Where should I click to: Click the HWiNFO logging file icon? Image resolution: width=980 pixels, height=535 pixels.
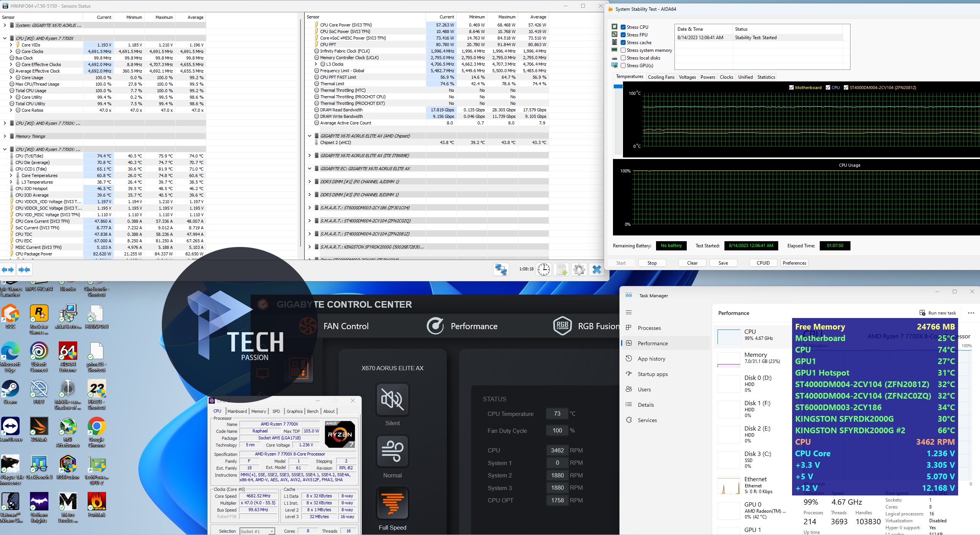(x=561, y=270)
